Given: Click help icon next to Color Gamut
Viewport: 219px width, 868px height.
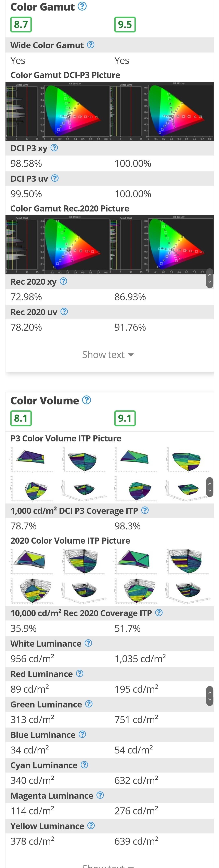Looking at the screenshot, I should pos(82,6).
